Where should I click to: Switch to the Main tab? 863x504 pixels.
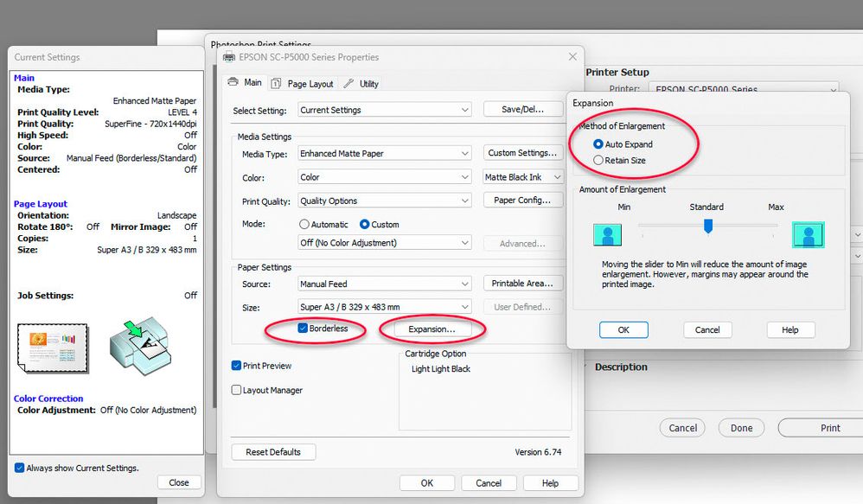tap(245, 82)
